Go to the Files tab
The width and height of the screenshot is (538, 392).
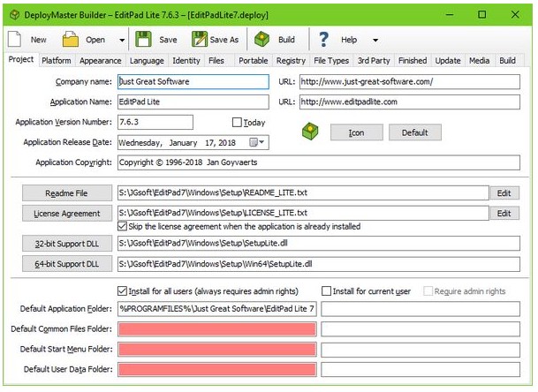coord(216,61)
